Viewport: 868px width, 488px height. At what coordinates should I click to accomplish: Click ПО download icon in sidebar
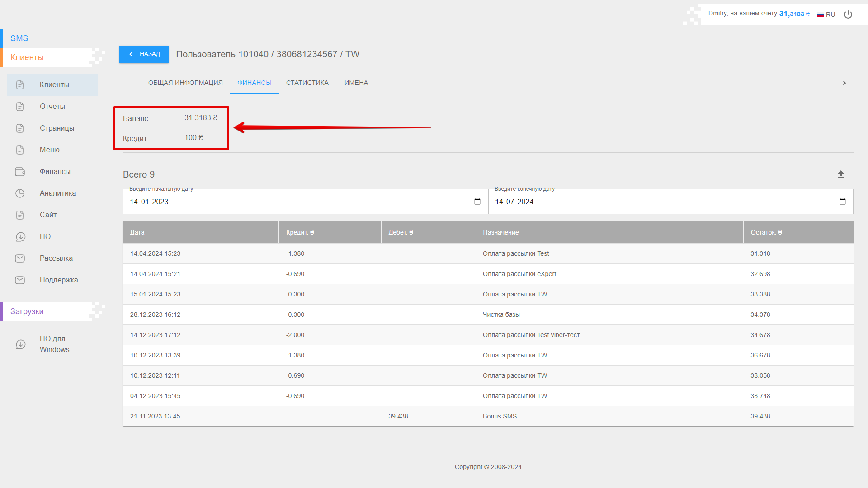(x=20, y=237)
